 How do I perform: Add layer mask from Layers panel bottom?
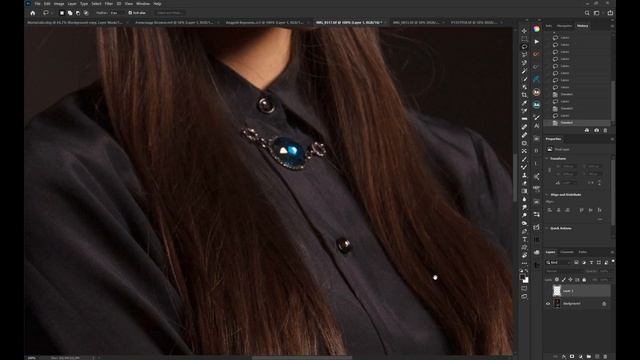point(572,356)
